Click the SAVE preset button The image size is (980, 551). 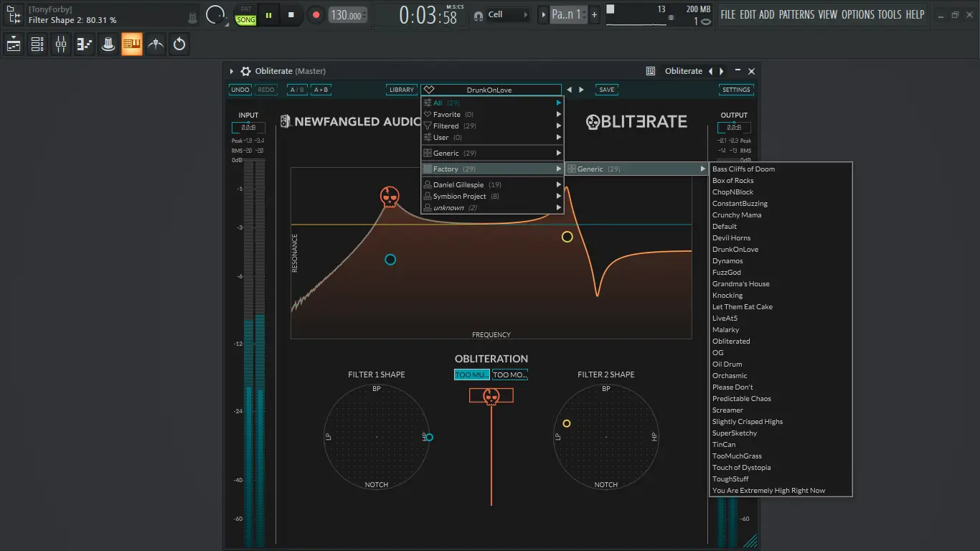coord(607,90)
